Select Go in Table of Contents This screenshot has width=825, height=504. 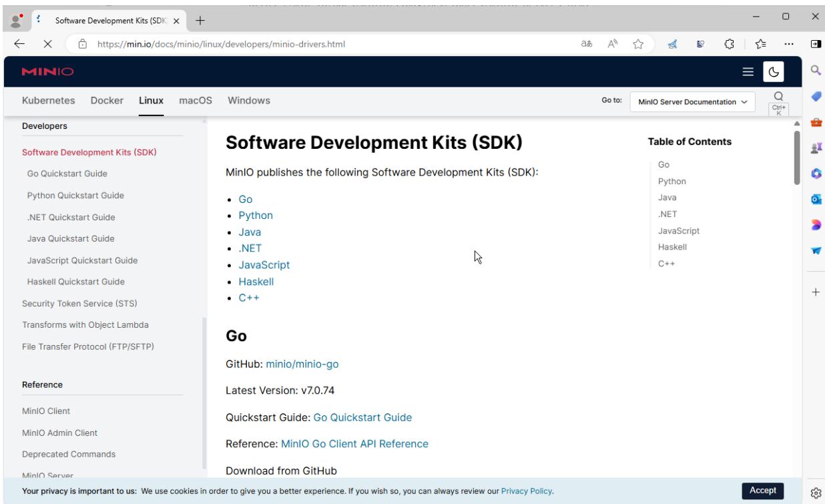point(663,164)
